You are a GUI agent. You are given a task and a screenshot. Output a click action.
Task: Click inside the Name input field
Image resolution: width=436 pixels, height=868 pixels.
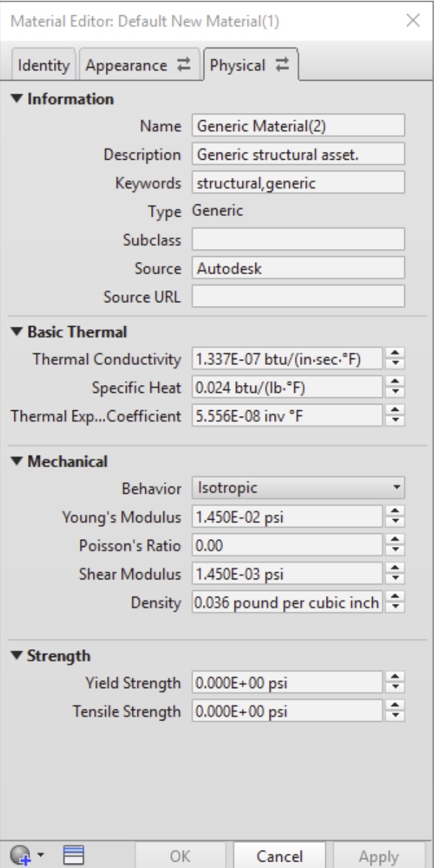pos(298,125)
